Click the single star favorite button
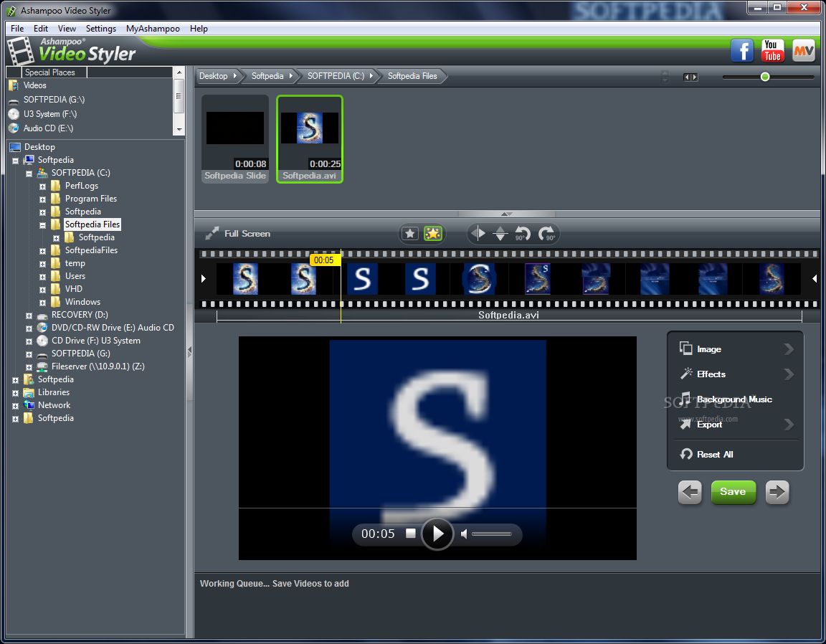The width and height of the screenshot is (826, 644). [x=410, y=234]
